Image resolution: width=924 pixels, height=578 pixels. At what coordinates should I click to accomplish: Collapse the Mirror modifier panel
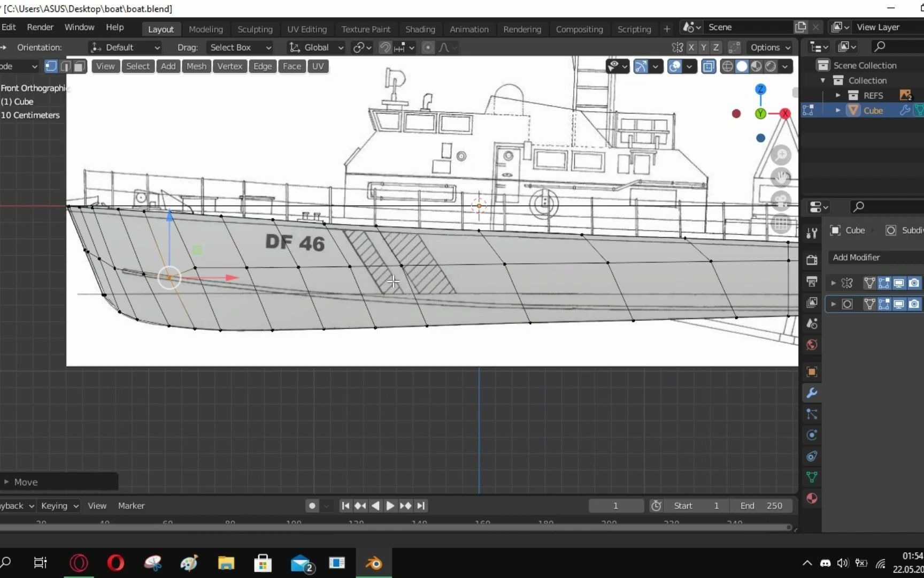tap(834, 283)
